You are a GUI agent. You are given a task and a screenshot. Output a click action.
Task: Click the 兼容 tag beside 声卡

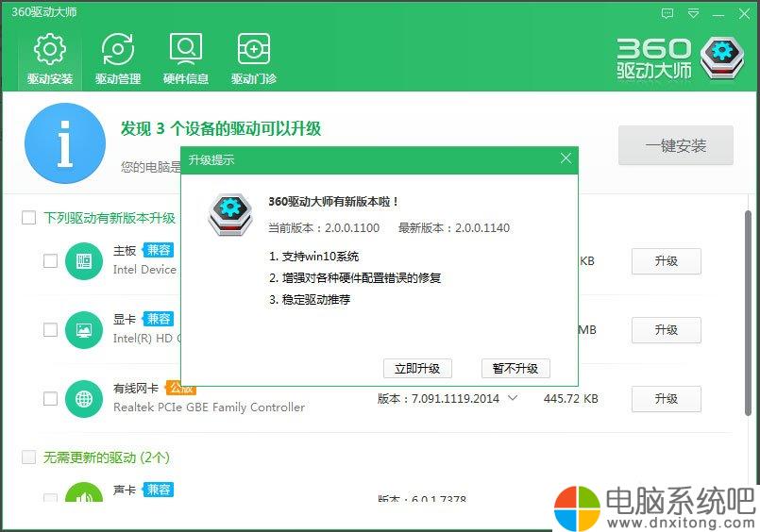point(158,490)
